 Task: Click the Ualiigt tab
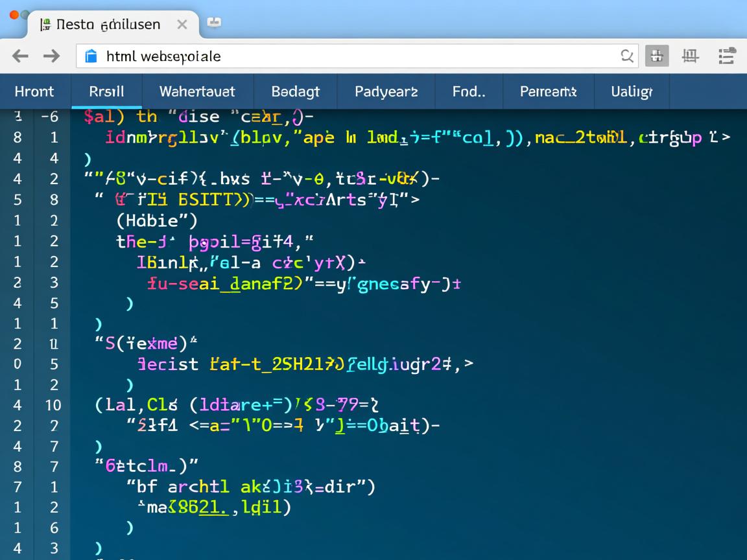(x=631, y=91)
